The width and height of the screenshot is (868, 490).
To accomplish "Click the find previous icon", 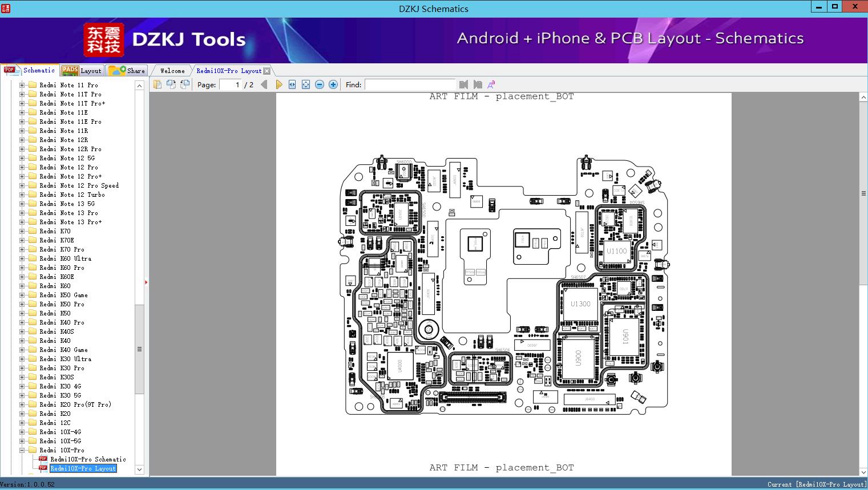I will [463, 84].
